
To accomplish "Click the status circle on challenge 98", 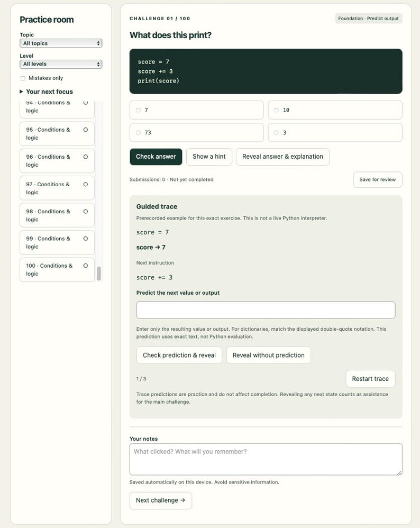I will [86, 212].
